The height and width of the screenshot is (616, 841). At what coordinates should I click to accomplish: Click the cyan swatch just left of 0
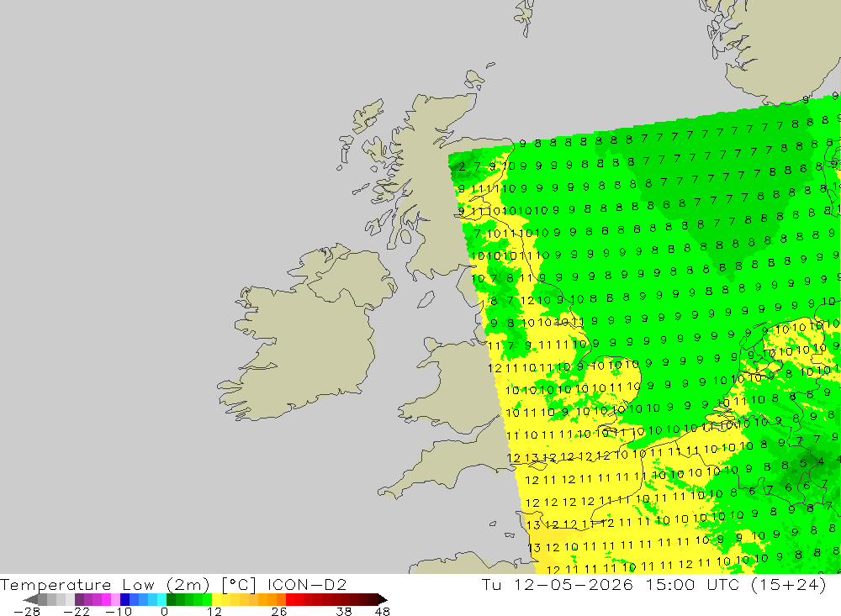coord(161,600)
